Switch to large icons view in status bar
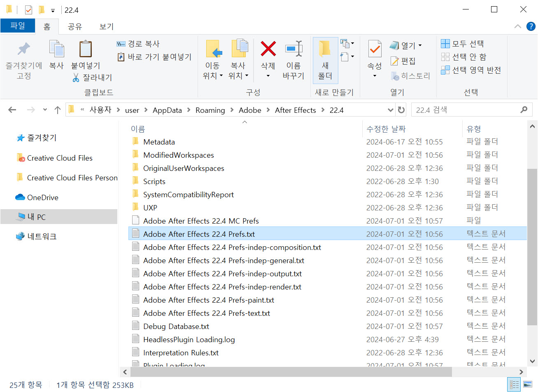Screen dimensions: 538x392 coord(528,385)
